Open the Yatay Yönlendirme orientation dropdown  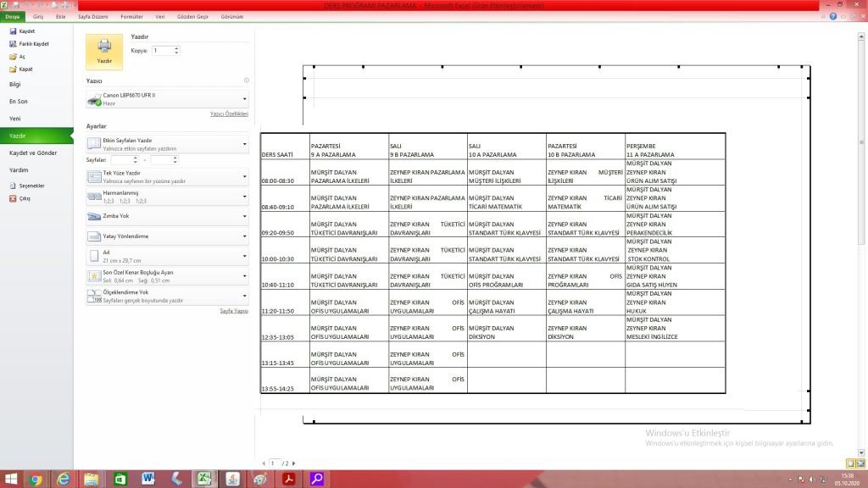(167, 236)
